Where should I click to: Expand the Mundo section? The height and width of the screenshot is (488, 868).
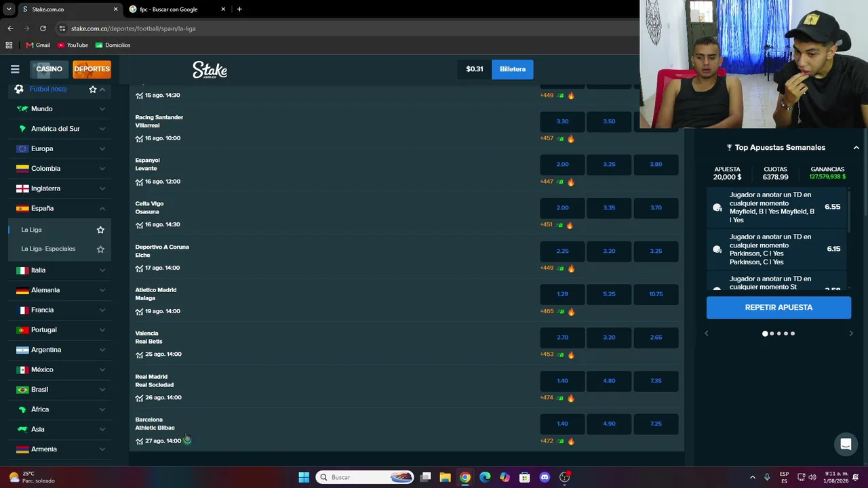[x=102, y=109]
